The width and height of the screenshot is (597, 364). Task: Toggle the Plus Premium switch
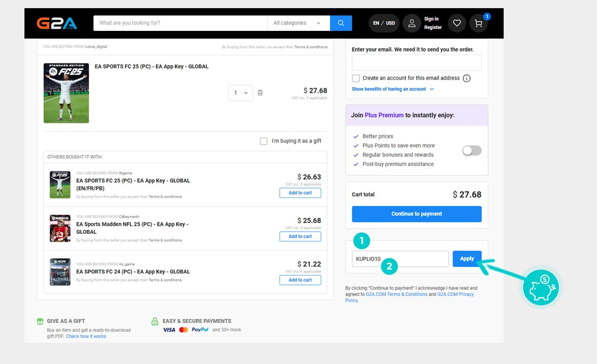pyautogui.click(x=472, y=150)
